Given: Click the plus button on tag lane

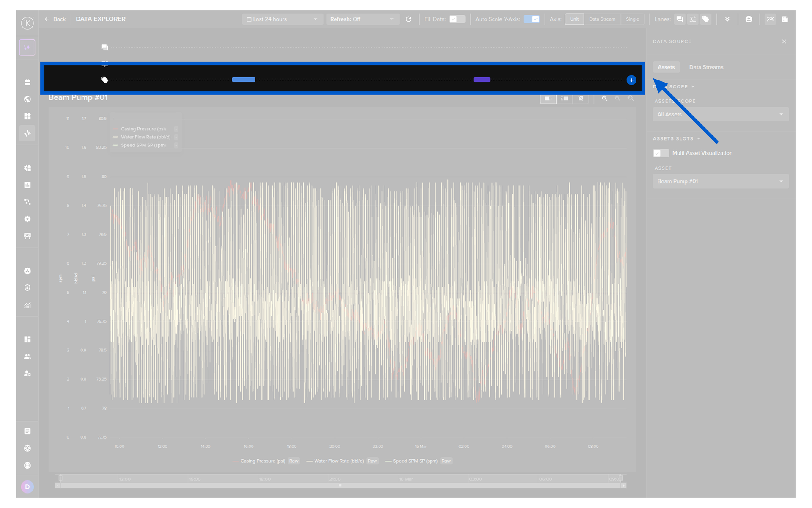Looking at the screenshot, I should [x=631, y=80].
